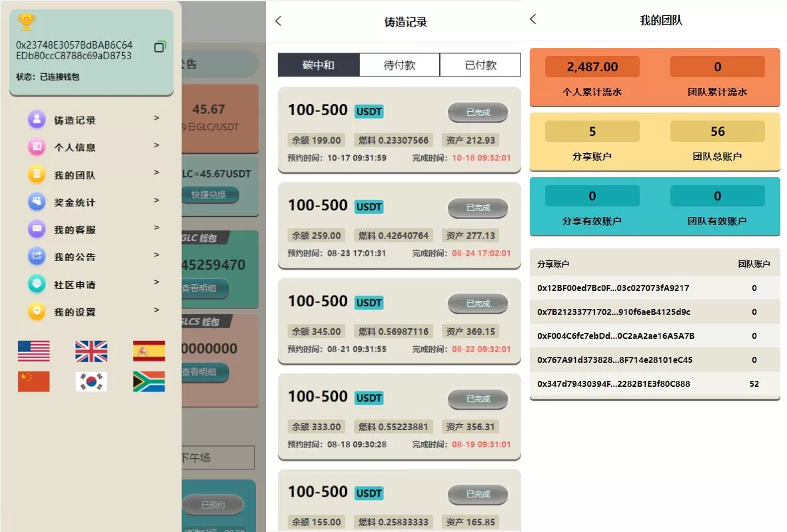Image resolution: width=787 pixels, height=532 pixels.
Task: Pick the South Korean flag language
Action: (91, 382)
